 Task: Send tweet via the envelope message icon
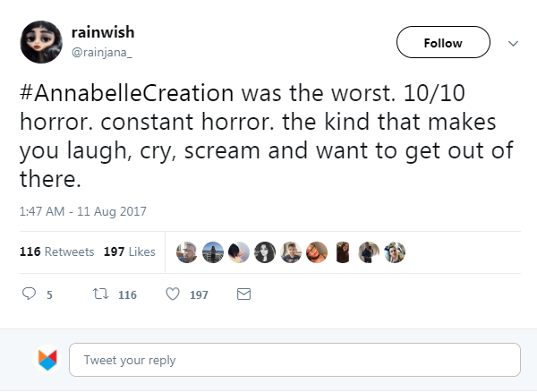tap(243, 294)
